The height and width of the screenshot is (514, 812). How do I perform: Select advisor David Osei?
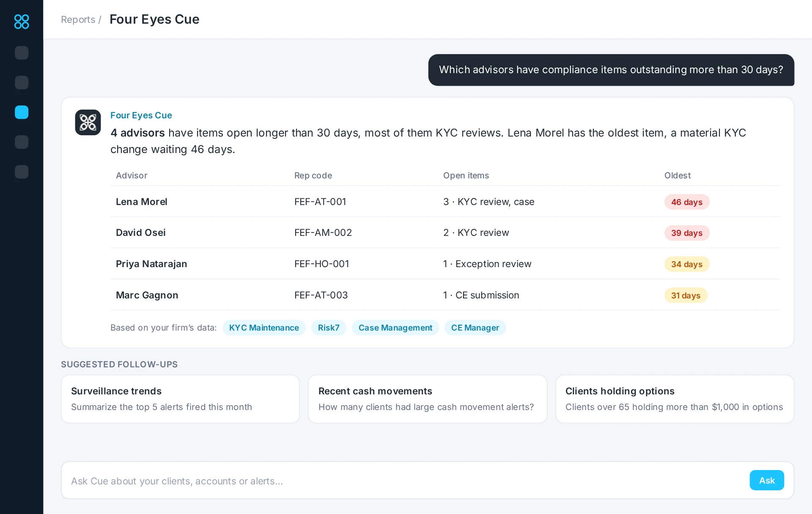(x=141, y=232)
